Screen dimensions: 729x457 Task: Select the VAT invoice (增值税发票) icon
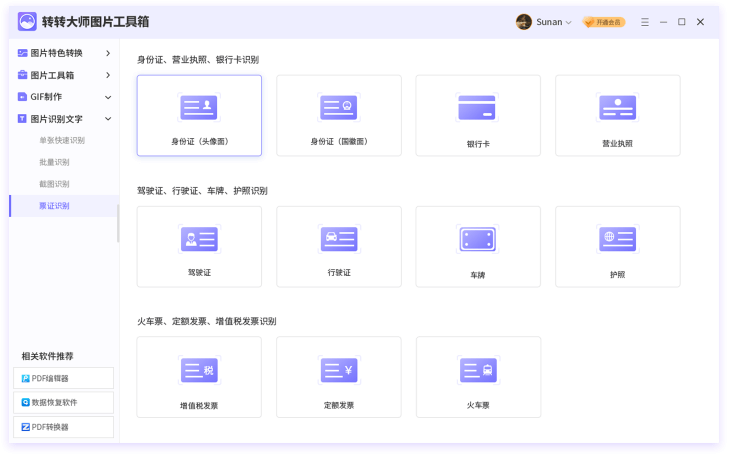[199, 370]
